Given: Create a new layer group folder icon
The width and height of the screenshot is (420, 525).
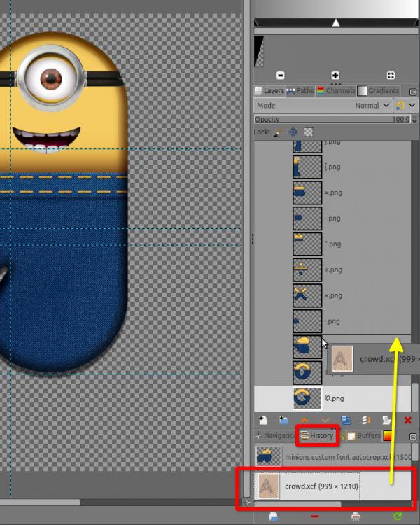Looking at the screenshot, I should point(283,420).
